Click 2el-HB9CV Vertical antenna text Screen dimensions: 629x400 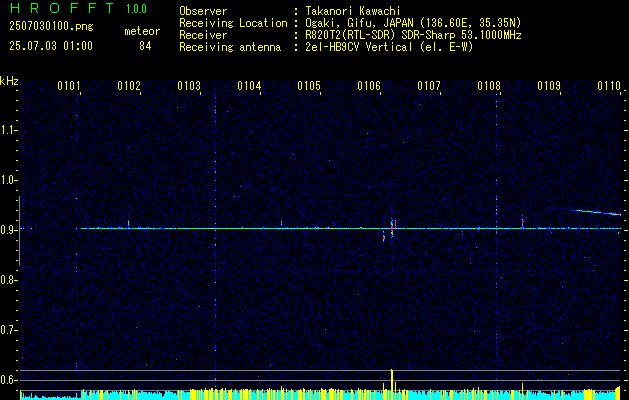pos(390,47)
